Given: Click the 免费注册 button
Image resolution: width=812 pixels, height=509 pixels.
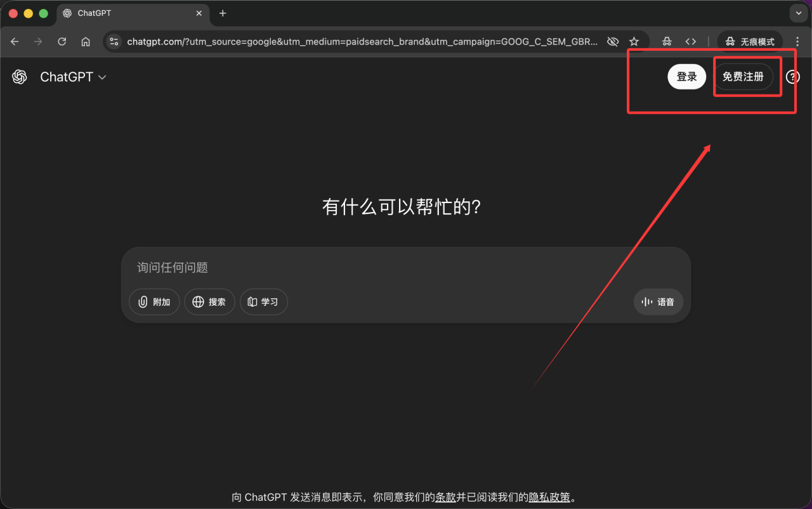Looking at the screenshot, I should coord(743,77).
